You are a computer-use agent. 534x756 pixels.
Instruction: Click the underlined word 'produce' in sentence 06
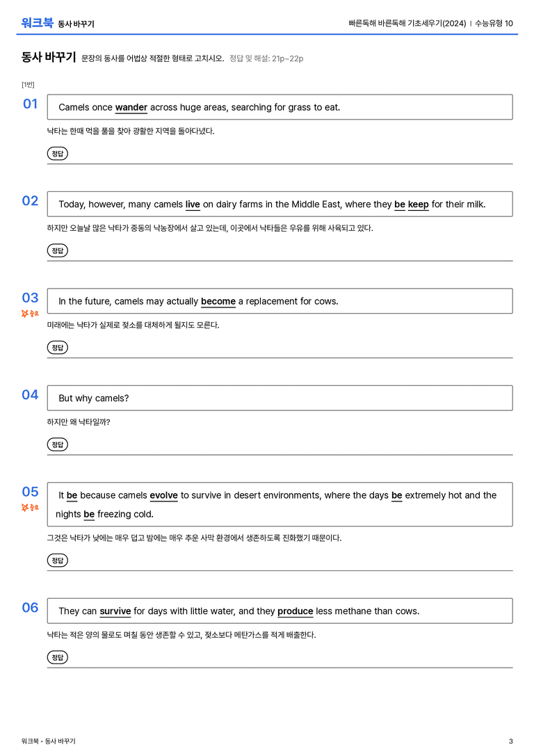pyautogui.click(x=296, y=611)
